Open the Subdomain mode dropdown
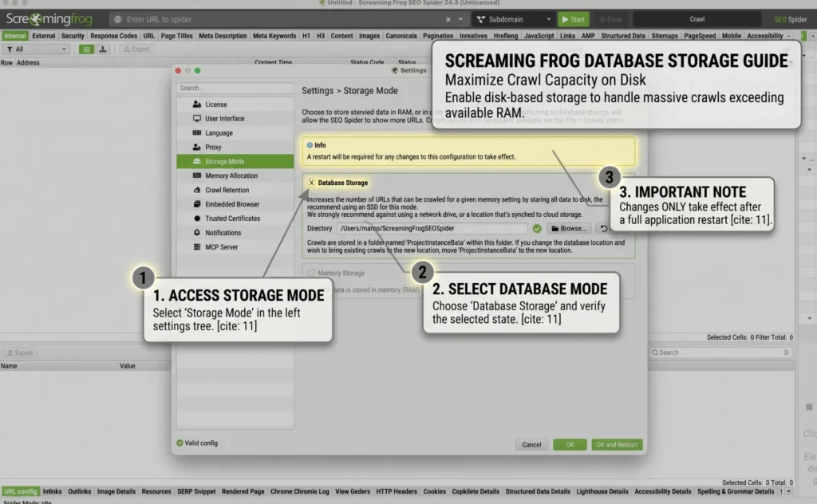This screenshot has width=817, height=504. pyautogui.click(x=513, y=19)
